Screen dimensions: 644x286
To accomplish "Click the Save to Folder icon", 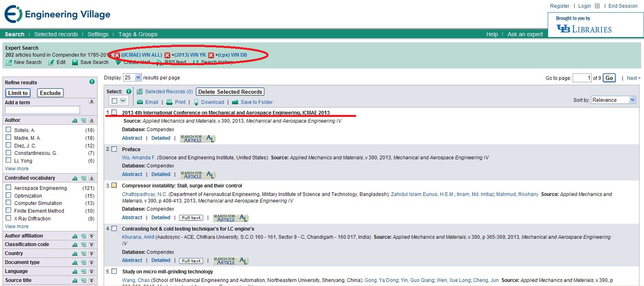I will pyautogui.click(x=235, y=102).
